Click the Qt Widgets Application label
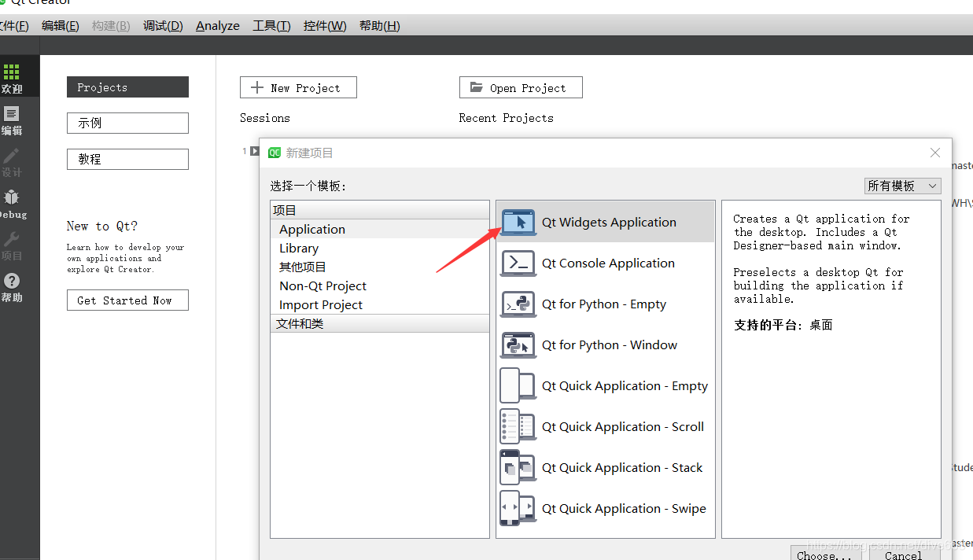973x560 pixels. pyautogui.click(x=609, y=223)
